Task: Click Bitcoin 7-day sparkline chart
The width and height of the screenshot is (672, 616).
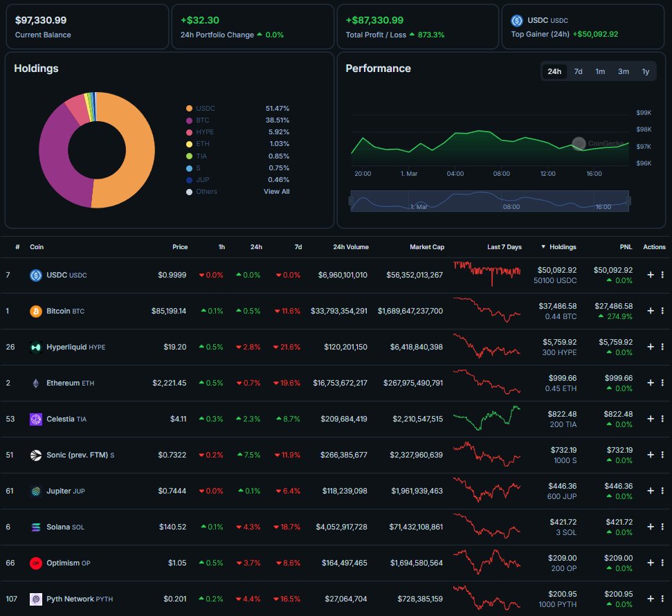Action: tap(487, 310)
